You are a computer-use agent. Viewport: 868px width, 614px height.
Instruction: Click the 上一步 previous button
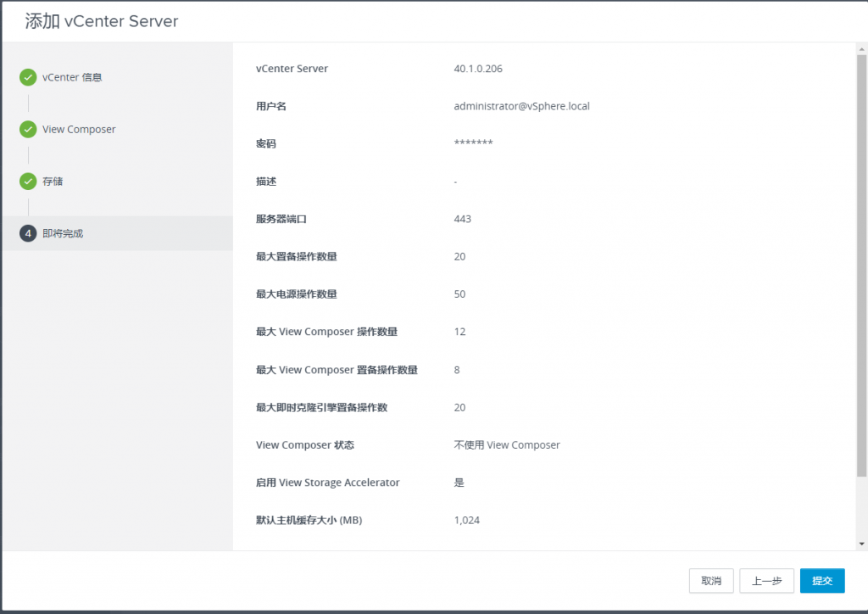click(766, 580)
